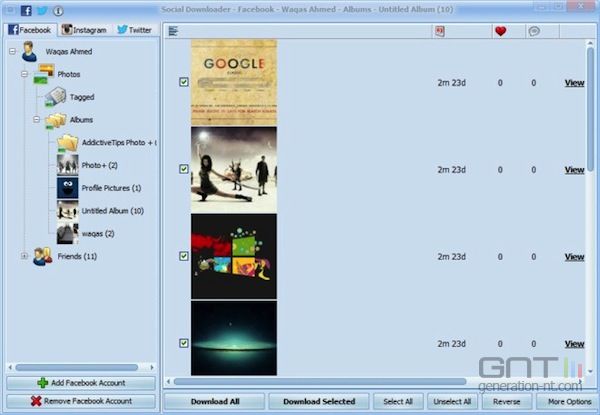Screen dimensions: 600x415
Task: Switch to the Instagram tab
Action: [84, 30]
